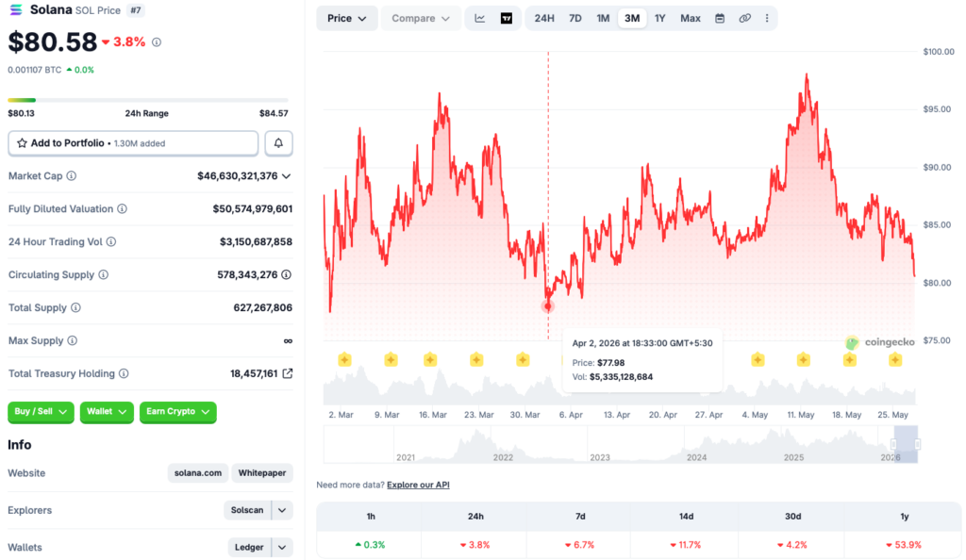This screenshot has height=560, width=966.
Task: Click the 24h Range progress bar
Action: tap(148, 100)
